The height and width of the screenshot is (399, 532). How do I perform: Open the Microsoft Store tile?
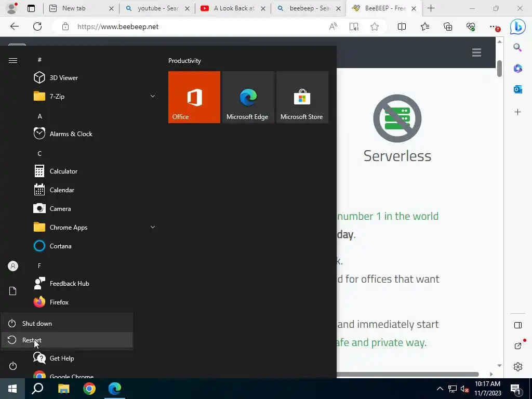point(302,97)
